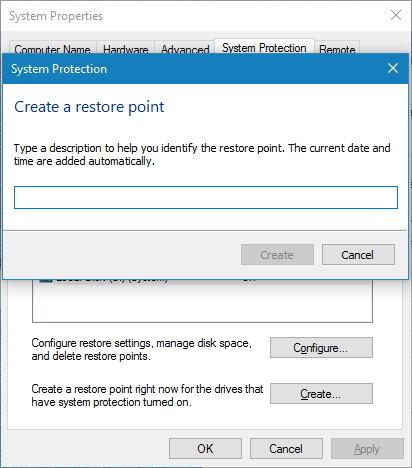Image resolution: width=412 pixels, height=468 pixels.
Task: Confirm System Properties with OK
Action: [x=205, y=449]
